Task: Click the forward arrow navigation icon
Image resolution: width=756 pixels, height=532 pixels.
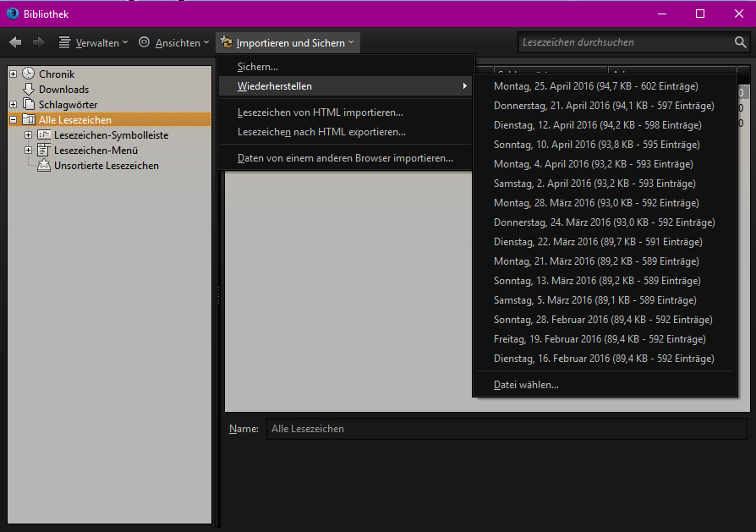Action: pyautogui.click(x=38, y=42)
